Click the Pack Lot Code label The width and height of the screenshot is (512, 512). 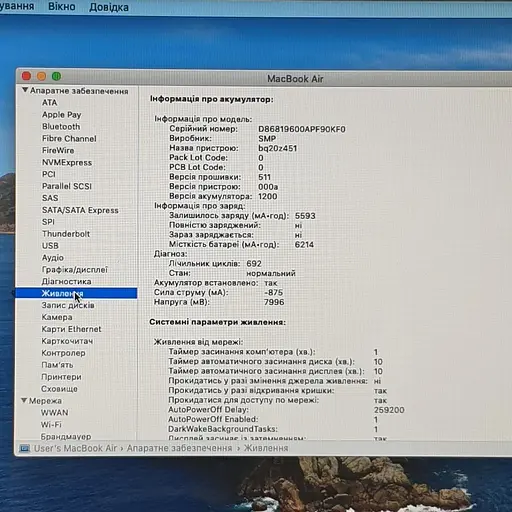[198, 158]
